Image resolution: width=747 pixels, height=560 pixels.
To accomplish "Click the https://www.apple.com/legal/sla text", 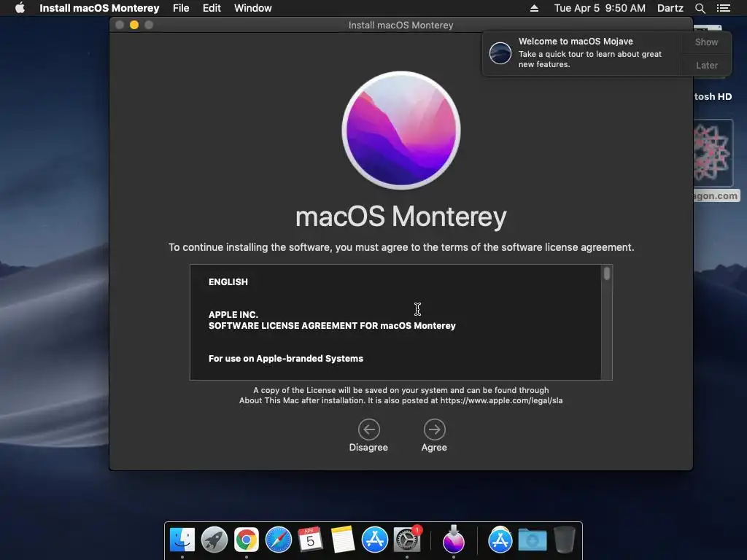I will [x=501, y=400].
